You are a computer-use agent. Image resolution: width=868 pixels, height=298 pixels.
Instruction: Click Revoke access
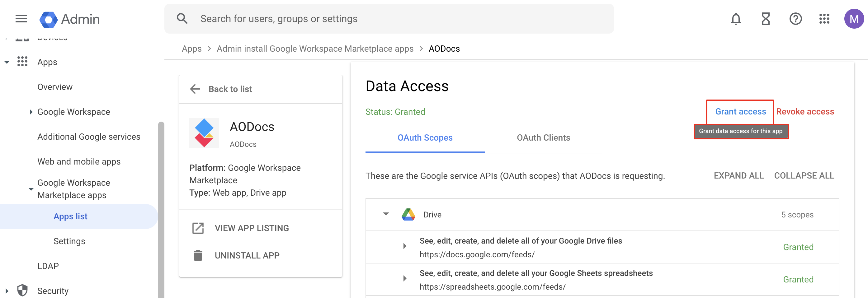(x=805, y=111)
